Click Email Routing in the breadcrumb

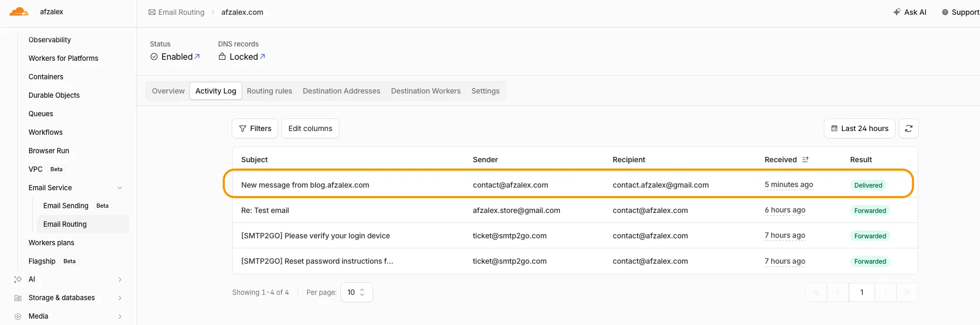[181, 12]
